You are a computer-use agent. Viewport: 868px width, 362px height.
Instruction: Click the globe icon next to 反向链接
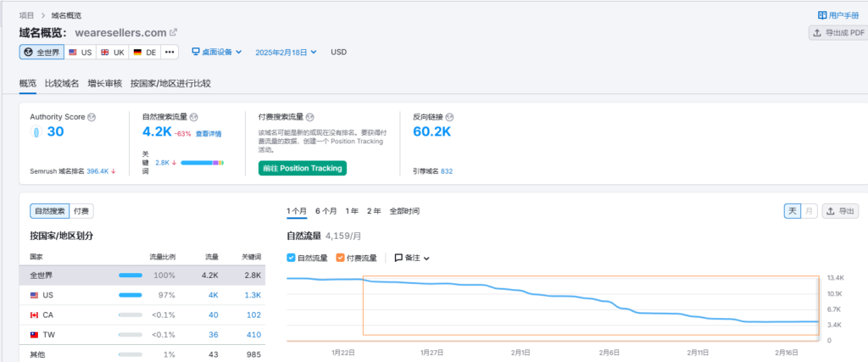[449, 116]
